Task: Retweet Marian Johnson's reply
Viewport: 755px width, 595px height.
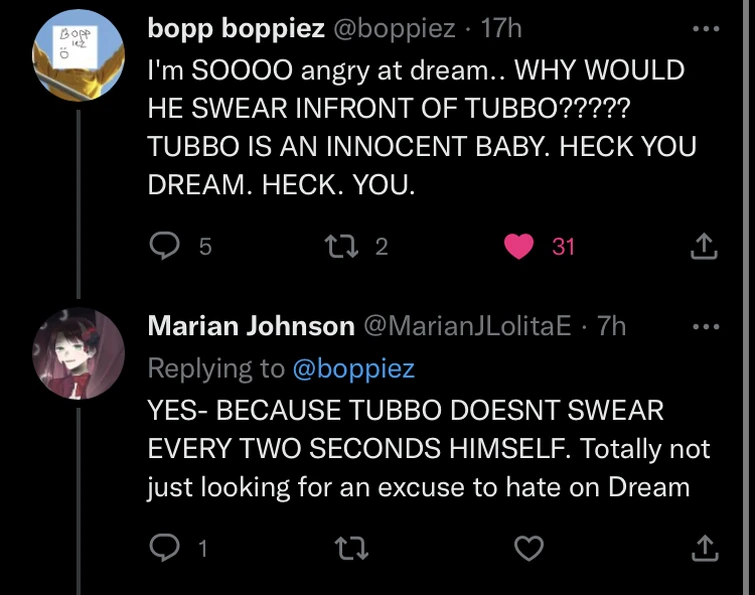Action: tap(344, 546)
